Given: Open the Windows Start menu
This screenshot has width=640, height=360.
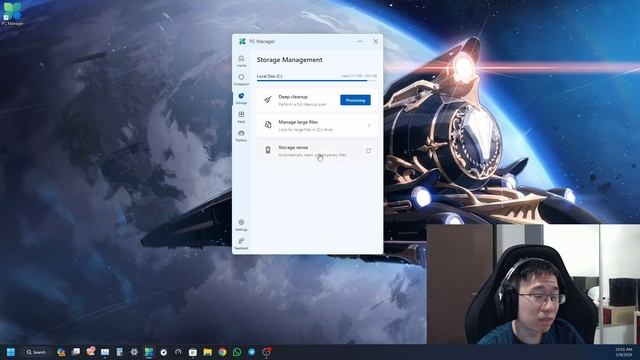Looking at the screenshot, I should pyautogui.click(x=11, y=352).
